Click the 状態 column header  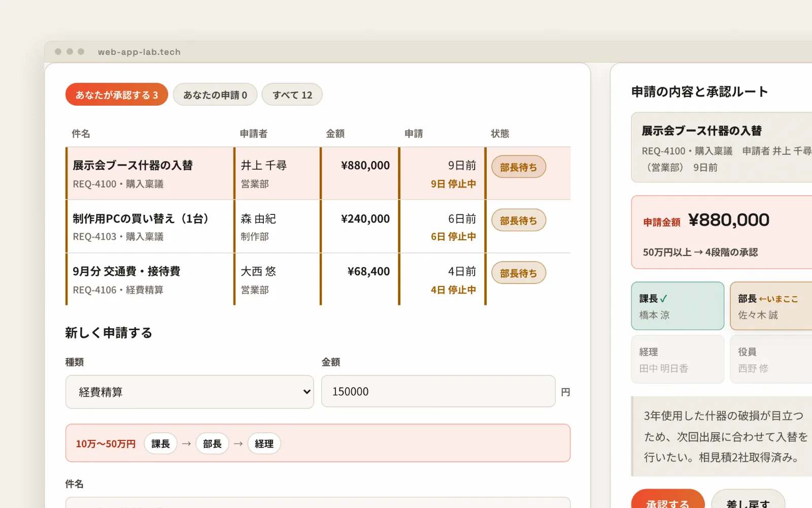click(500, 133)
